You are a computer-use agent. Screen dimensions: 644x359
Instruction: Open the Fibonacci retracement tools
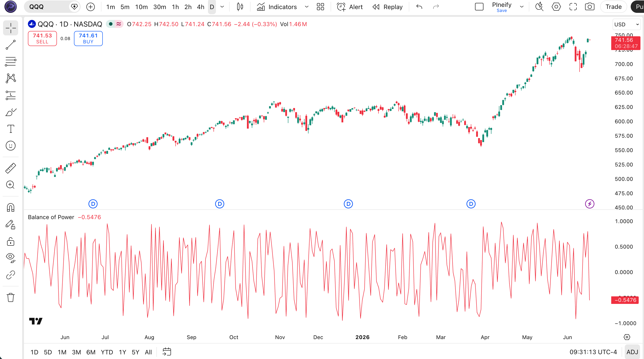tap(10, 61)
